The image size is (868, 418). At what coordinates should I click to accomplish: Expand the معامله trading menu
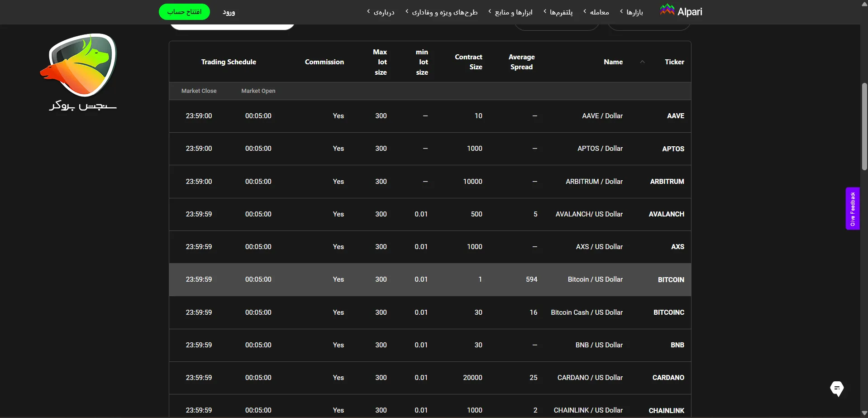[x=596, y=12]
